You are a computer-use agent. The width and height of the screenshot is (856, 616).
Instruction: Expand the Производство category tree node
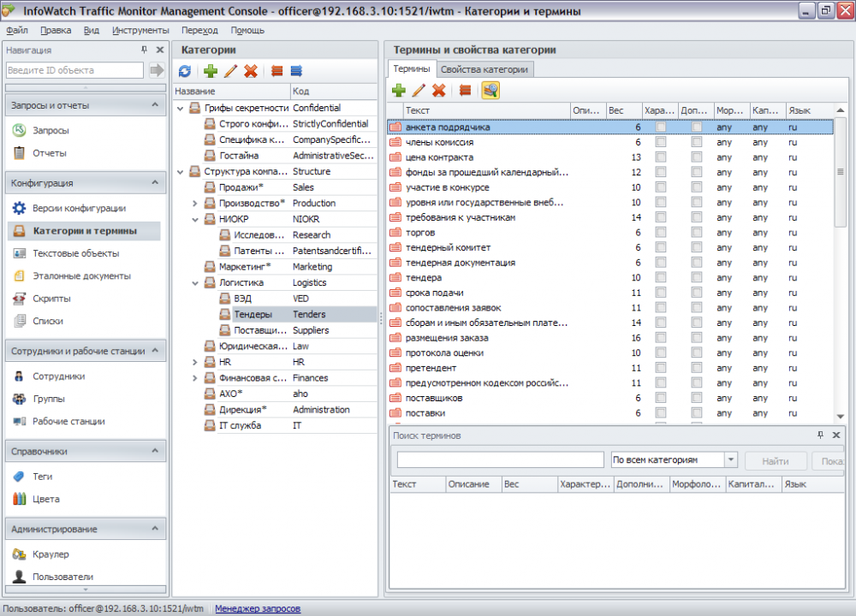(x=194, y=204)
